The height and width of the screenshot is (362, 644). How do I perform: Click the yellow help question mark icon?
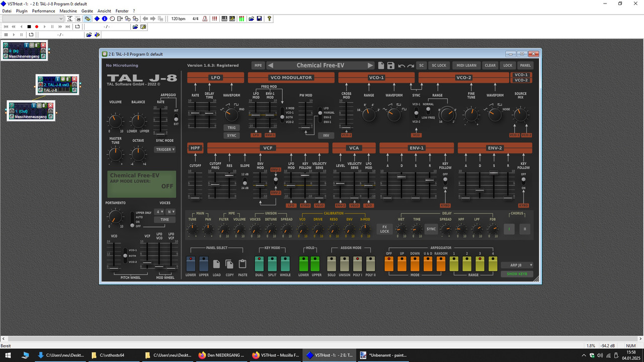coord(269,19)
